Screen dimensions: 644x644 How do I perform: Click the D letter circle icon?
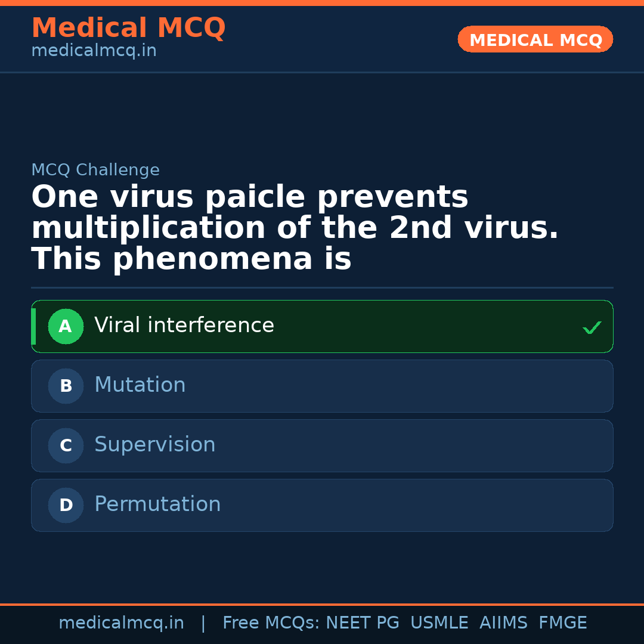(x=66, y=505)
